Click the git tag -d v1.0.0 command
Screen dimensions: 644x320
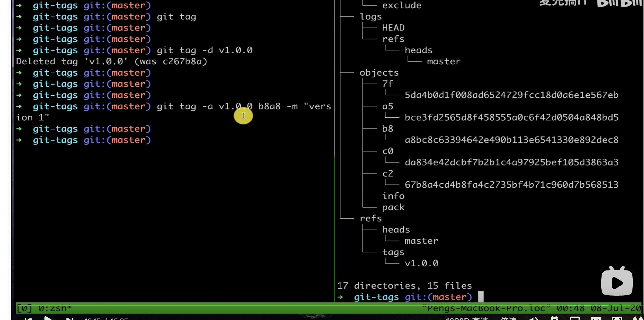(x=205, y=50)
